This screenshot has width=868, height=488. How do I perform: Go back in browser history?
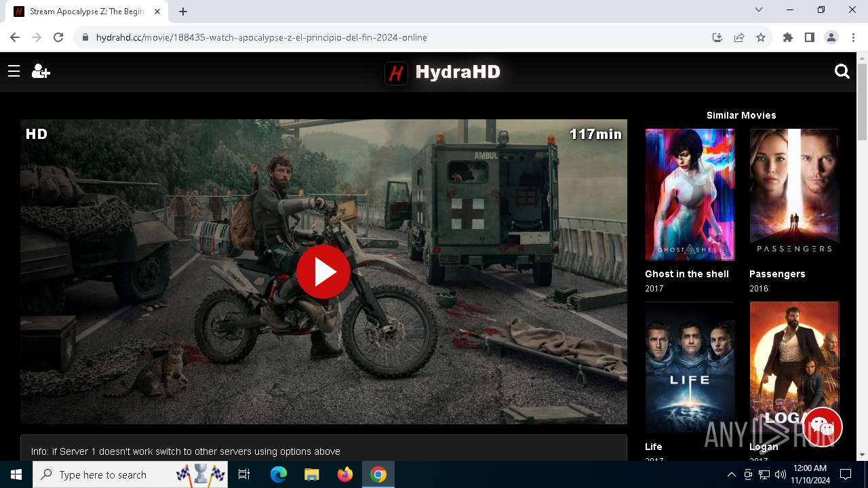15,37
